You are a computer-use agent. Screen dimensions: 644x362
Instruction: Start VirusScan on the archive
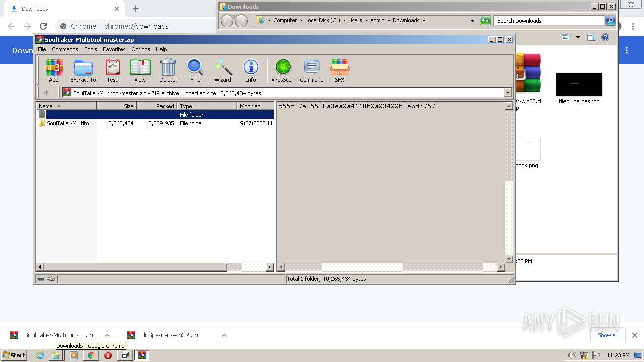coord(283,70)
